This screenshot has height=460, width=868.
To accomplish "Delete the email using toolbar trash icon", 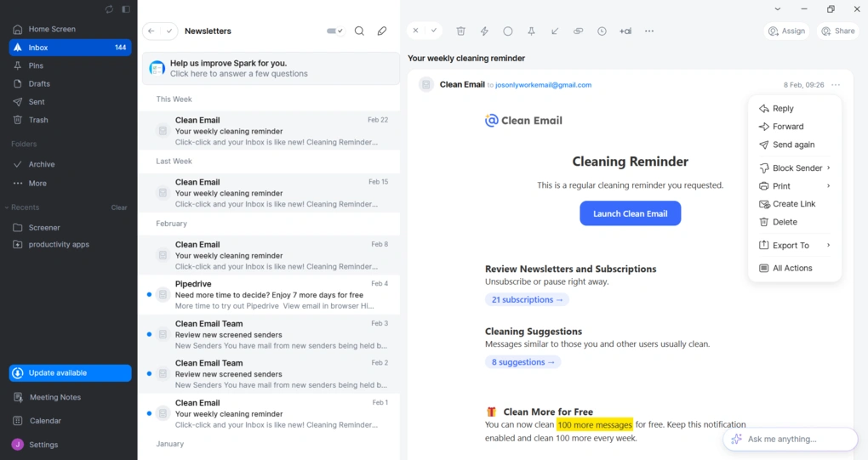I will pyautogui.click(x=460, y=31).
